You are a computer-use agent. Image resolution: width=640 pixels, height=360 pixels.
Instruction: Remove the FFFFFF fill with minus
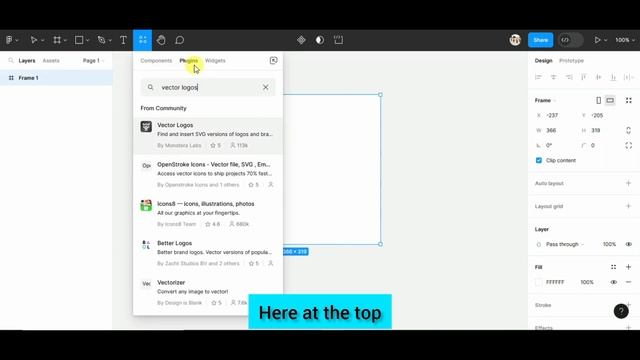pyautogui.click(x=629, y=282)
